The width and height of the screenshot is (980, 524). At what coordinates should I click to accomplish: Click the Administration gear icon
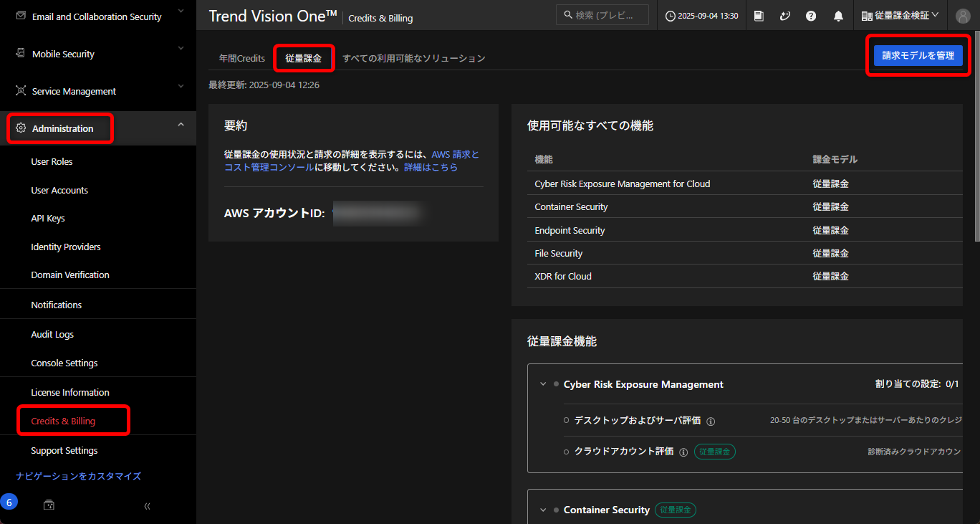(21, 128)
